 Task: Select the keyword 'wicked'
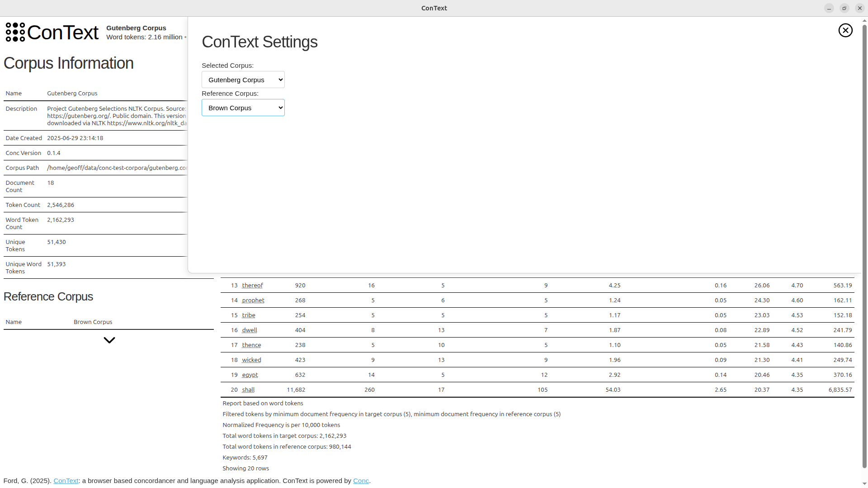click(251, 360)
